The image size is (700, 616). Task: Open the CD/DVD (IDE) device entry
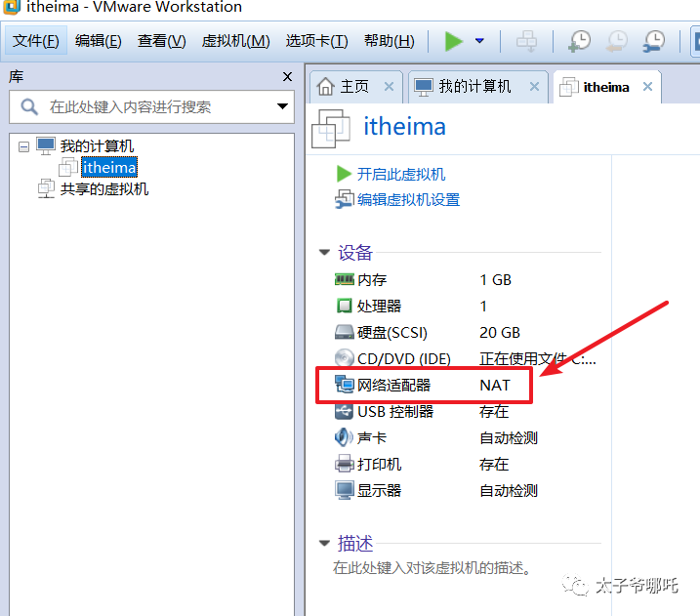click(x=403, y=359)
